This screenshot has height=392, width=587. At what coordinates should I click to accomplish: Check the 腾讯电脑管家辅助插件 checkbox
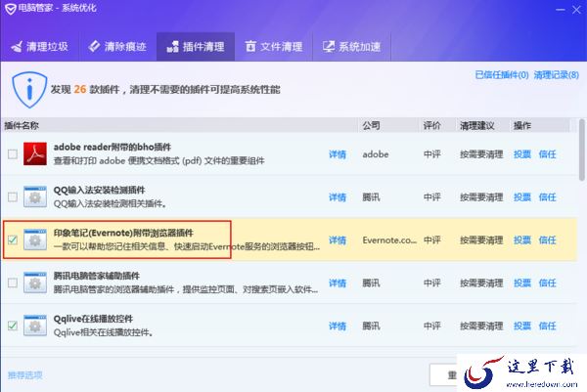(x=13, y=283)
